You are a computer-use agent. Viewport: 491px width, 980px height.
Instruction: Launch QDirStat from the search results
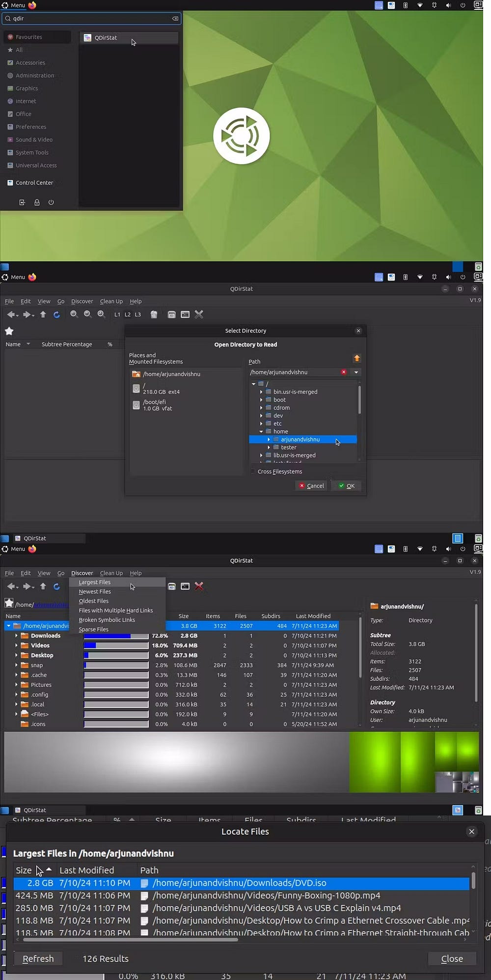129,38
